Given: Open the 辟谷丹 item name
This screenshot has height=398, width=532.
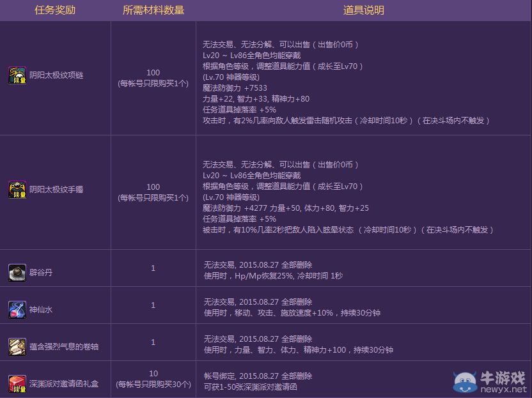Looking at the screenshot, I should 41,273.
